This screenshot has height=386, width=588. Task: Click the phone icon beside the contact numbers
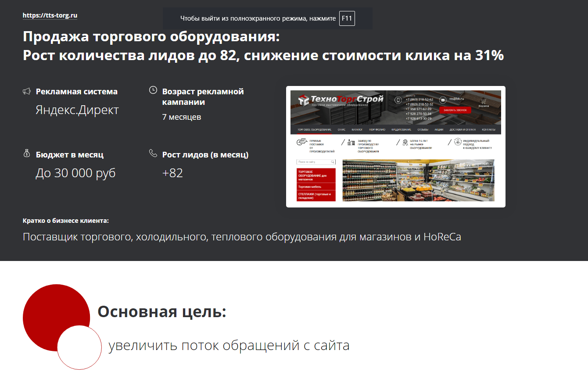point(398,100)
